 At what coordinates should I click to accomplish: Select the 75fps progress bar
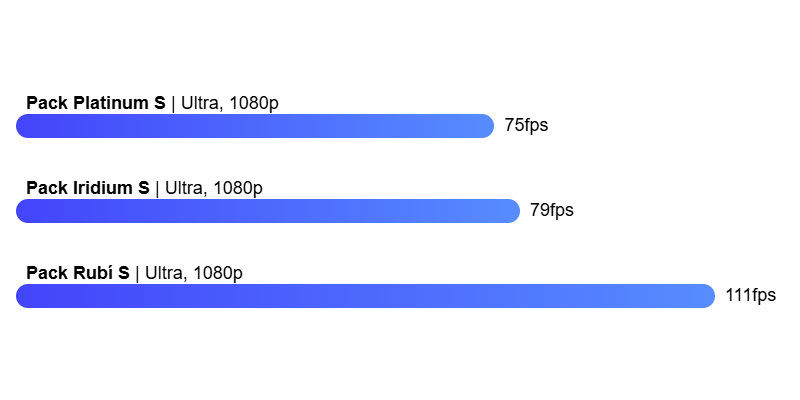pyautogui.click(x=255, y=126)
